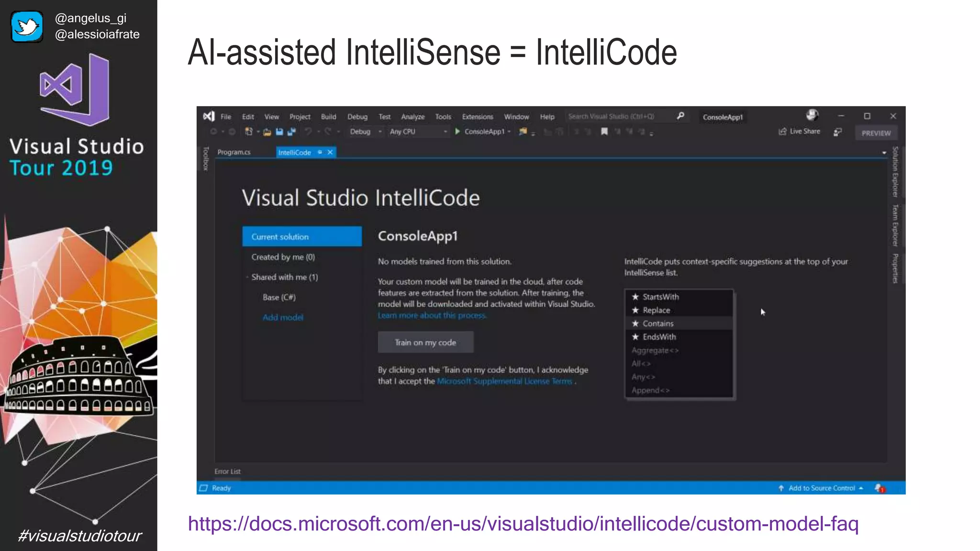
Task: Open the Properties side tab
Action: (x=895, y=268)
